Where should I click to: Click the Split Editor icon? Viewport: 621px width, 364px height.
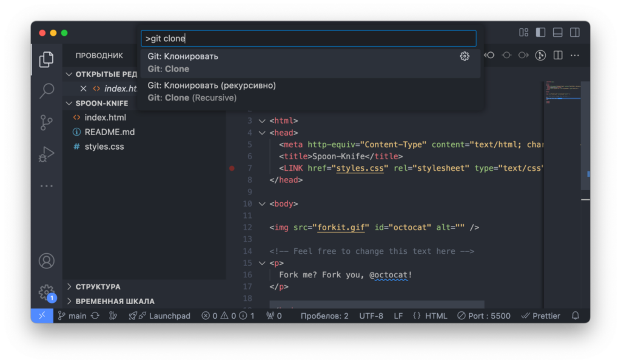click(x=557, y=55)
